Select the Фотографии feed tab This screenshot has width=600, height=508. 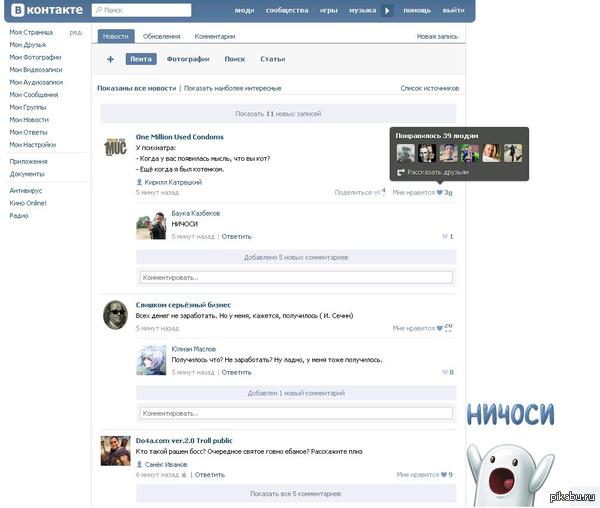pyautogui.click(x=188, y=59)
